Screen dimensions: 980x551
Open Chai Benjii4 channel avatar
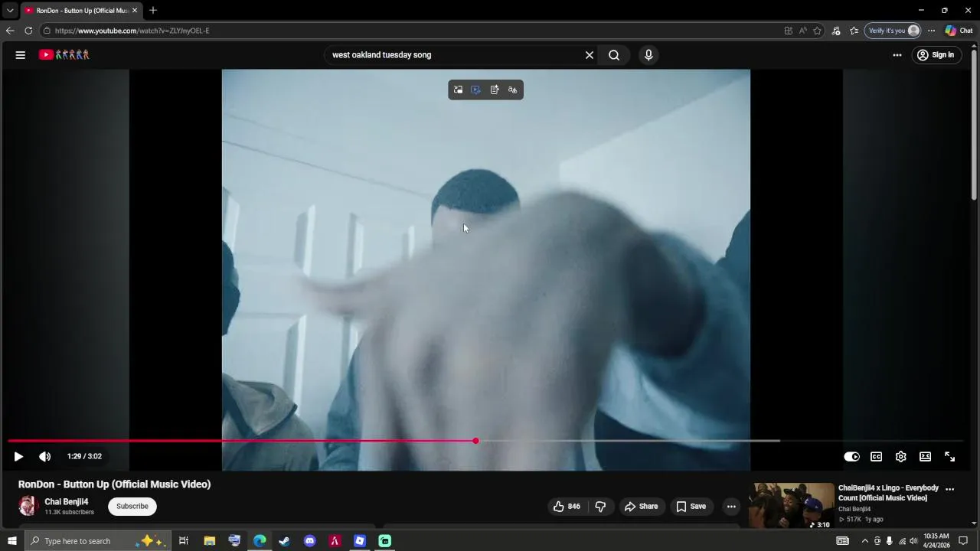pyautogui.click(x=28, y=506)
